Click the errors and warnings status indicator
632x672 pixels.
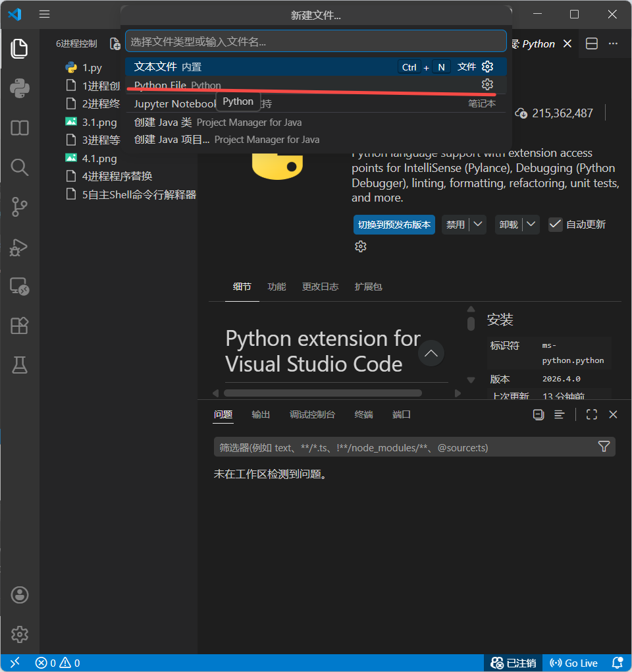coord(58,663)
